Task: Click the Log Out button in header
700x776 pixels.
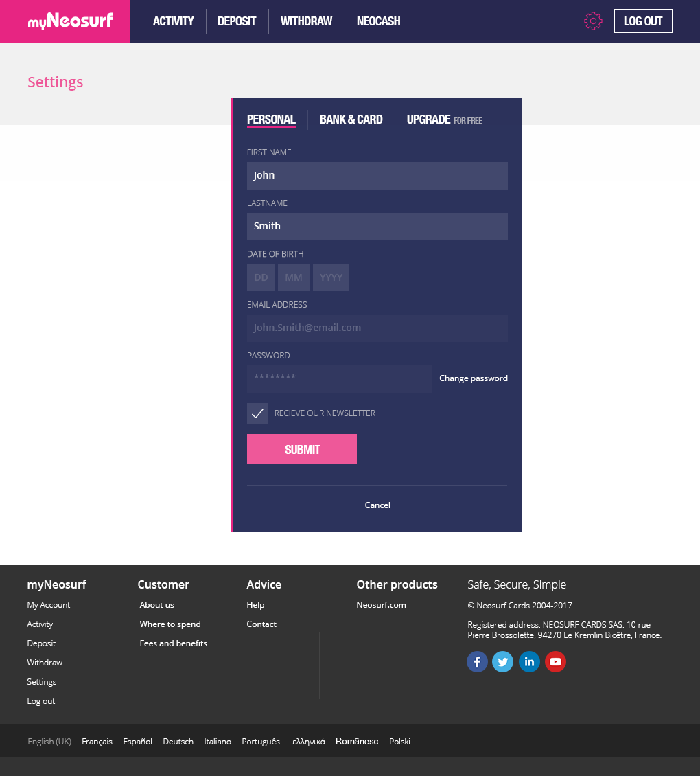Action: (643, 21)
